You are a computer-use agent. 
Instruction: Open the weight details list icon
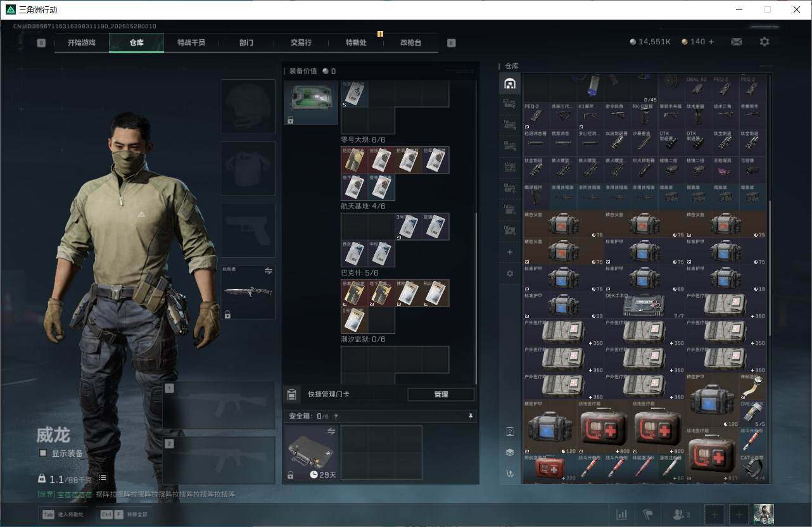click(x=103, y=478)
